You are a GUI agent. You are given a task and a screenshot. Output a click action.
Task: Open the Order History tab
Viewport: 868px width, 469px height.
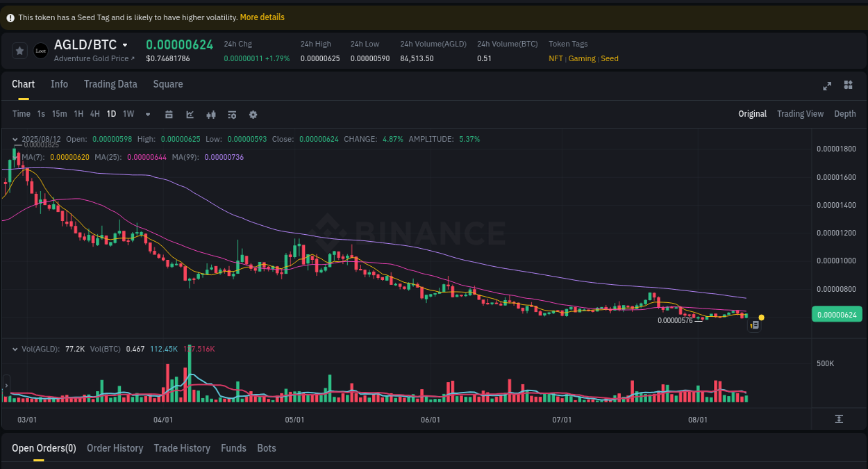pos(115,448)
